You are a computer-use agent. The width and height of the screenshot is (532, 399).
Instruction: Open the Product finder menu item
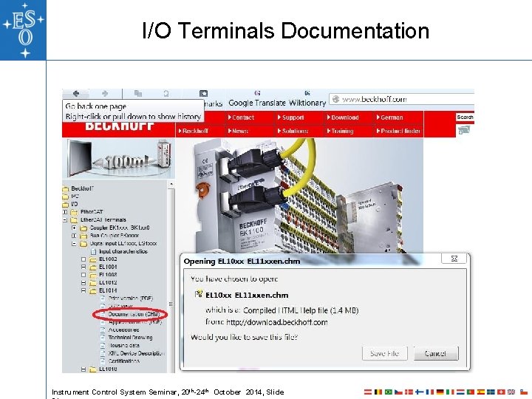coord(398,131)
